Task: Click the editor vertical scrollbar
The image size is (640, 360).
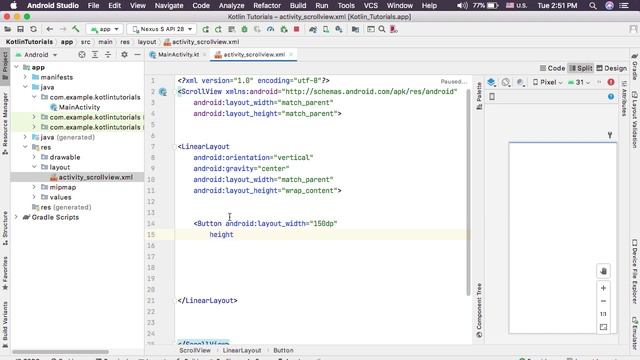Action: [468, 192]
